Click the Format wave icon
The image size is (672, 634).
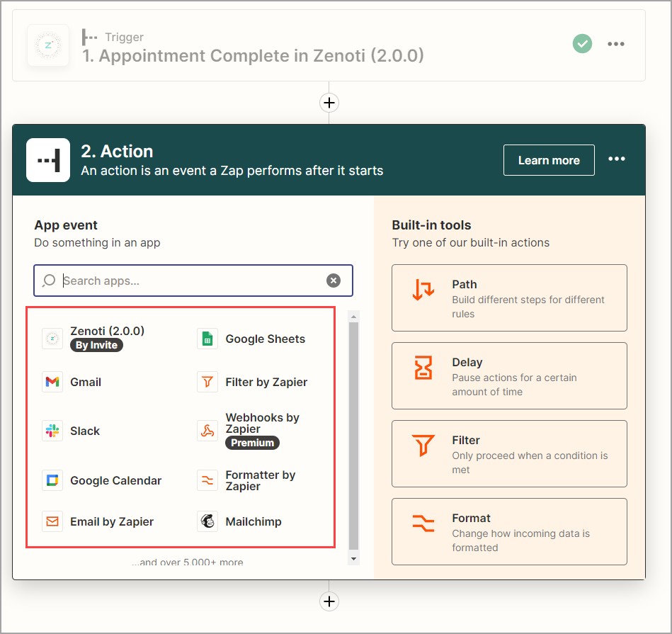[x=423, y=523]
